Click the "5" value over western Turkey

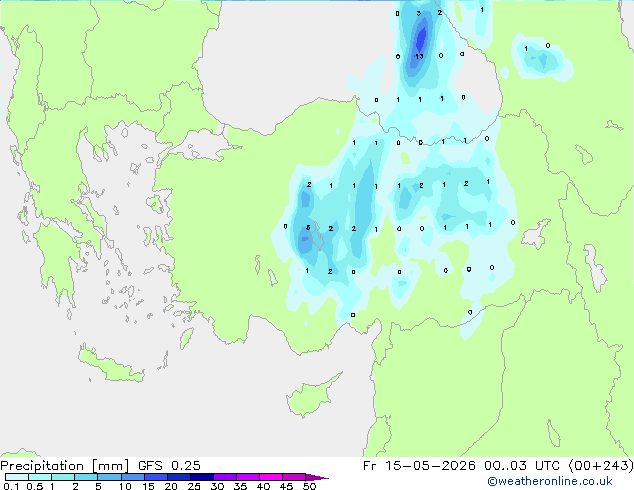pos(308,228)
